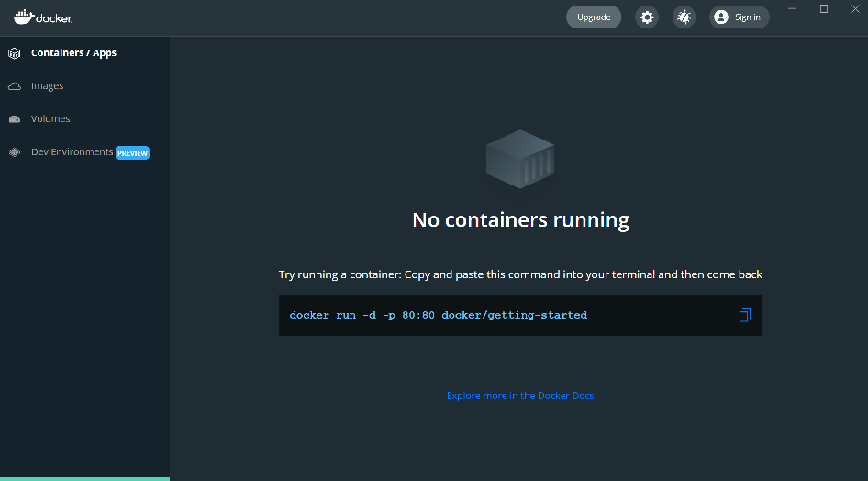This screenshot has height=481, width=868.
Task: Copy the docker run command
Action: coord(744,315)
